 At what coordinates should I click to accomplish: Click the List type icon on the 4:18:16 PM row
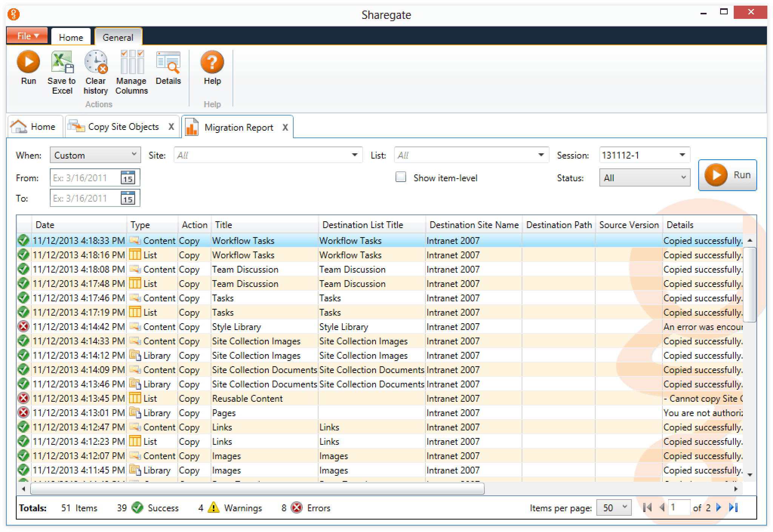(x=135, y=255)
